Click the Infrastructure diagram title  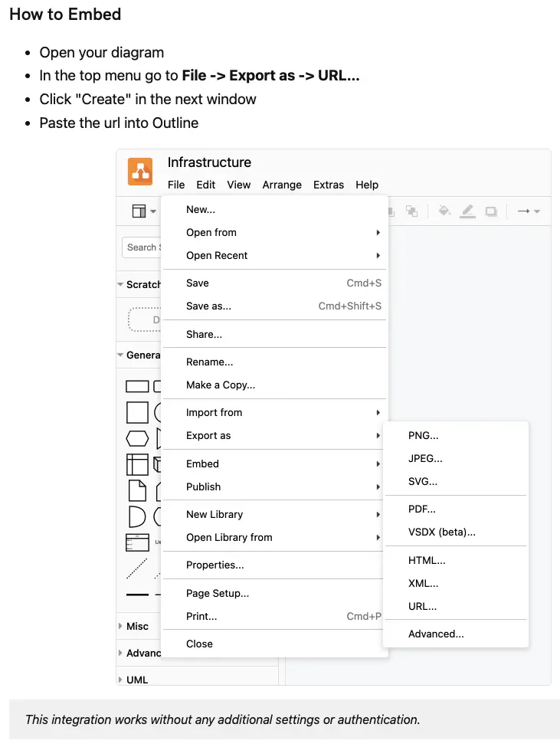pos(209,162)
